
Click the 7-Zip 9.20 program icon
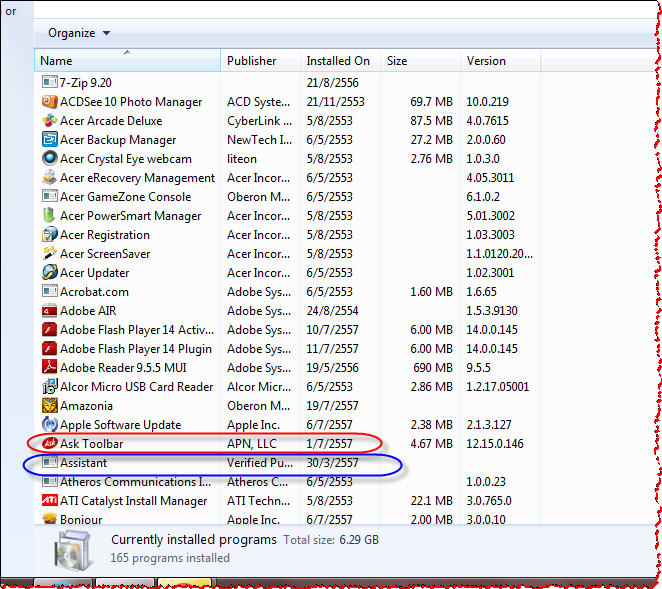click(x=49, y=82)
